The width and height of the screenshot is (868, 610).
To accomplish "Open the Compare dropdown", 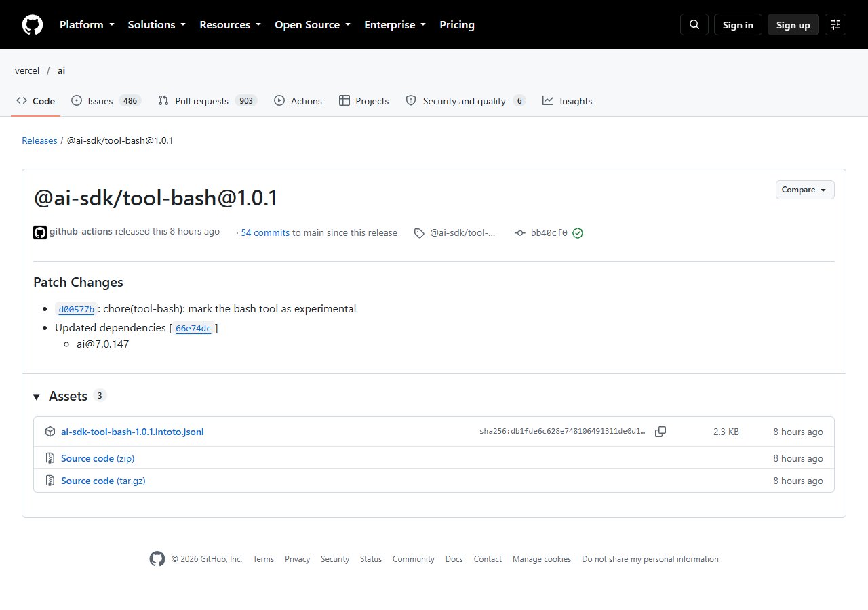I will (x=805, y=190).
